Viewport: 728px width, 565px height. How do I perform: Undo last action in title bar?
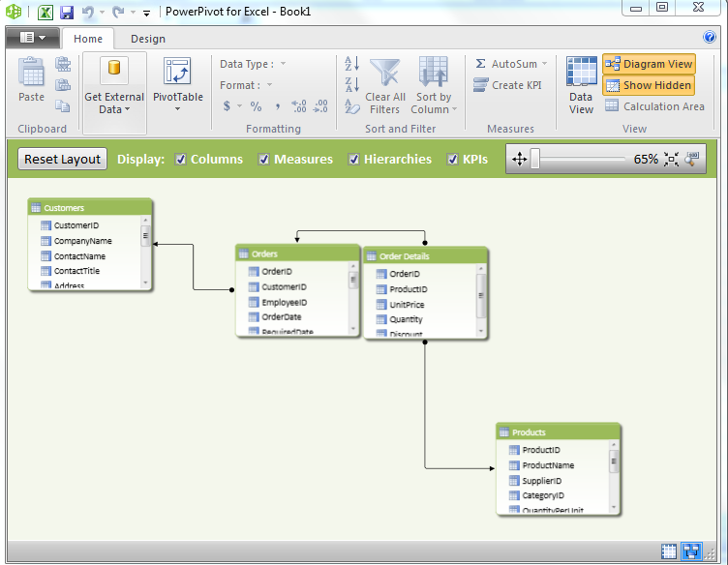pos(88,12)
